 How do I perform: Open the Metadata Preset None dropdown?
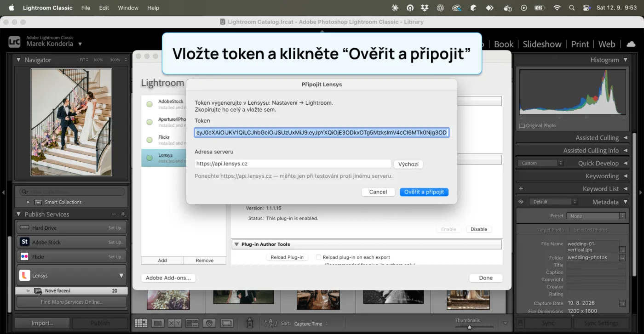(596, 216)
